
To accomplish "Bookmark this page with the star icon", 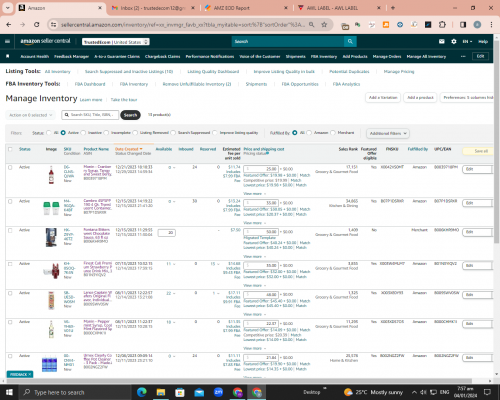I will 324,24.
